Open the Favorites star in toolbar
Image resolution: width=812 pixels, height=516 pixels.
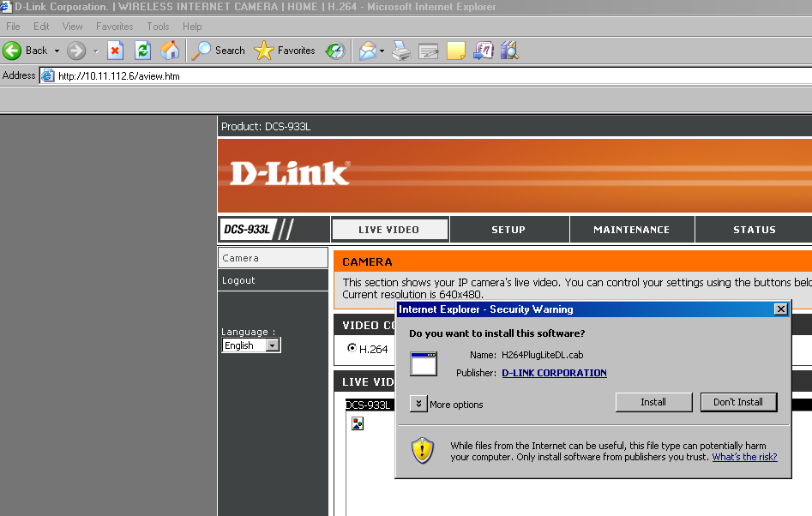[x=264, y=51]
